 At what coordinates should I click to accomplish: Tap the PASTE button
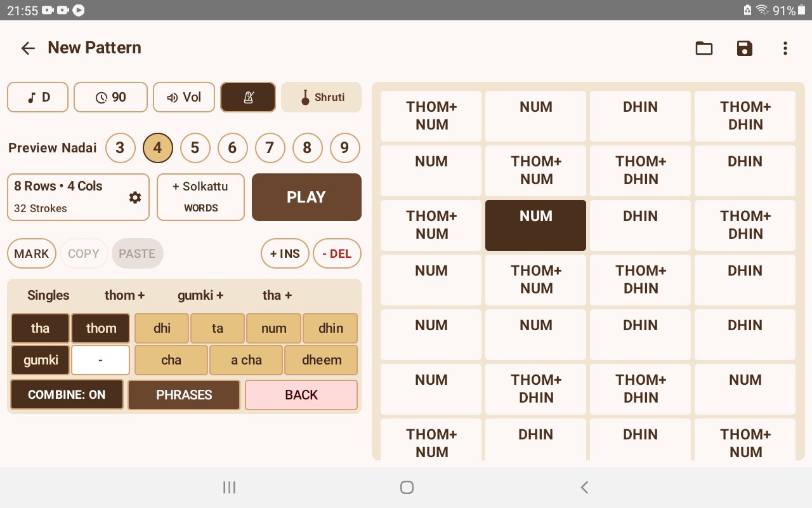coord(137,254)
